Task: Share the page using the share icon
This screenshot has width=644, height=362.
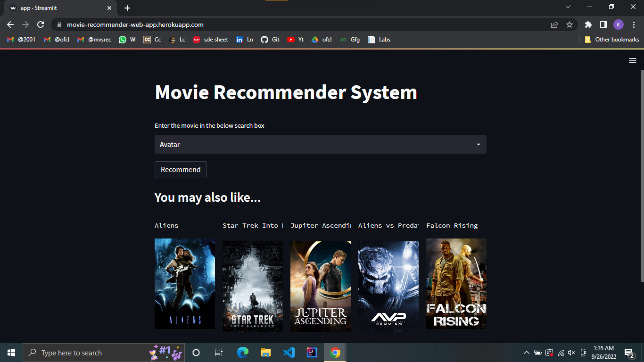Action: coord(554,25)
